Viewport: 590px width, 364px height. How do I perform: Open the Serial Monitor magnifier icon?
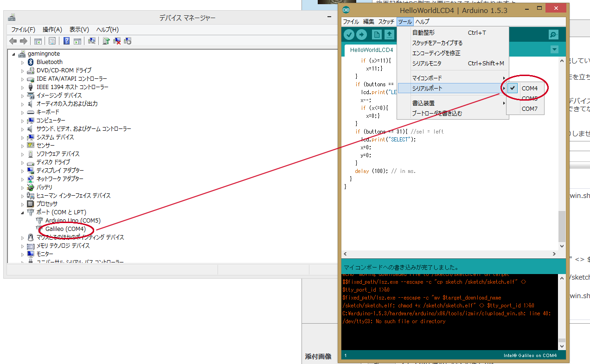[x=553, y=35]
